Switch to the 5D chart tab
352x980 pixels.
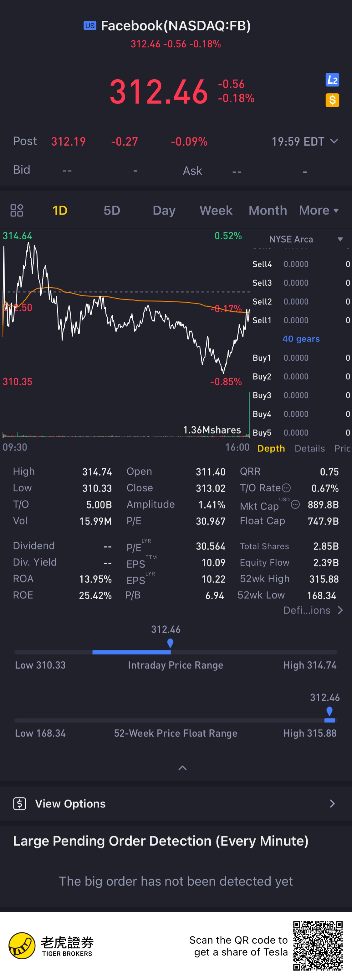pyautogui.click(x=112, y=211)
